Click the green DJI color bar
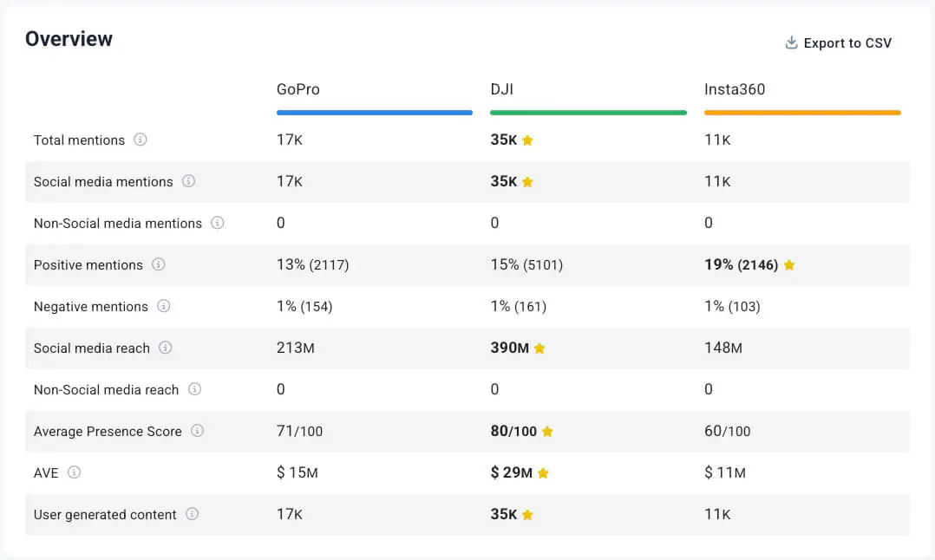 [589, 113]
